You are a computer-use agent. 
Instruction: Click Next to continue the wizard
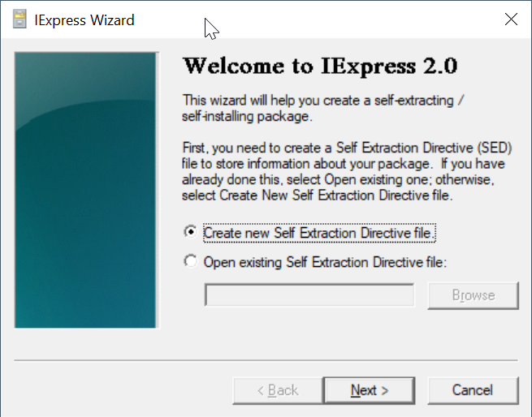click(370, 390)
